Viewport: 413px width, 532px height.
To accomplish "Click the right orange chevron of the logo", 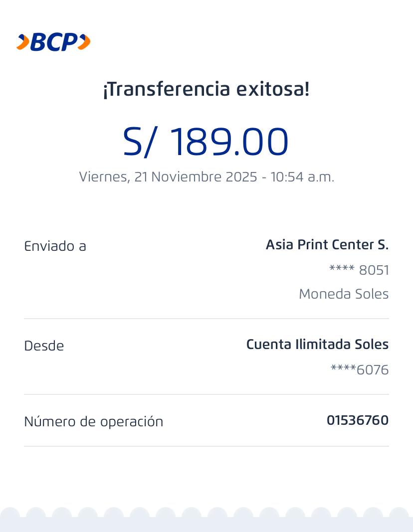I will 84,42.
